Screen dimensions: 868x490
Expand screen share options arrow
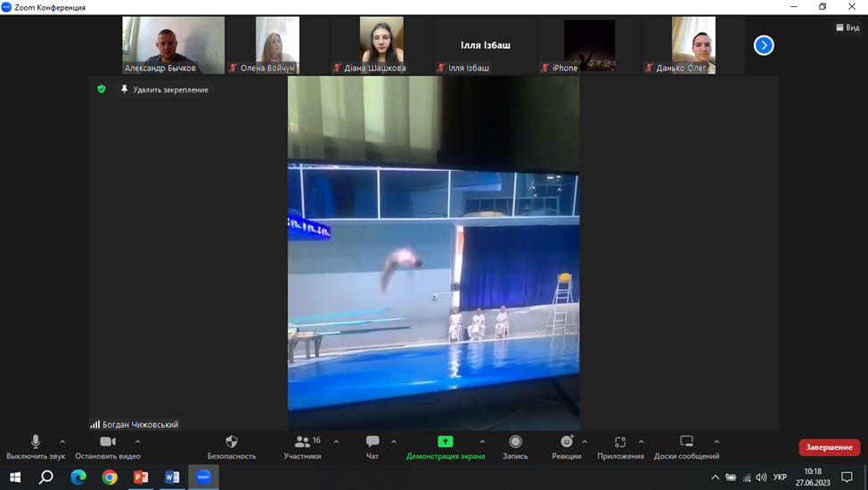(482, 441)
